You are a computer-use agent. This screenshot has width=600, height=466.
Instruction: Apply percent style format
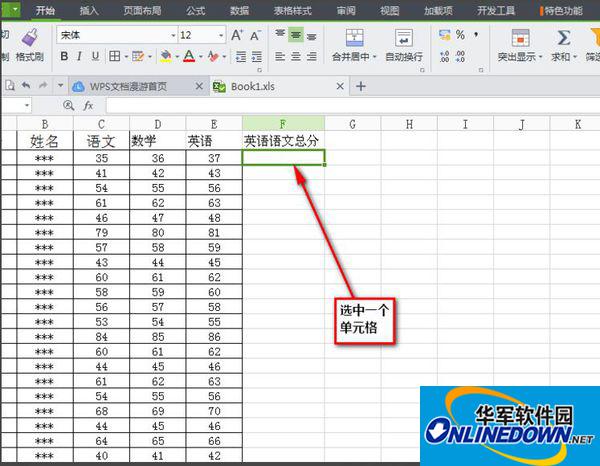(460, 35)
